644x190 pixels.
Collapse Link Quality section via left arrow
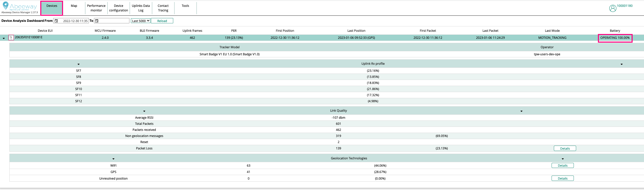(144, 111)
